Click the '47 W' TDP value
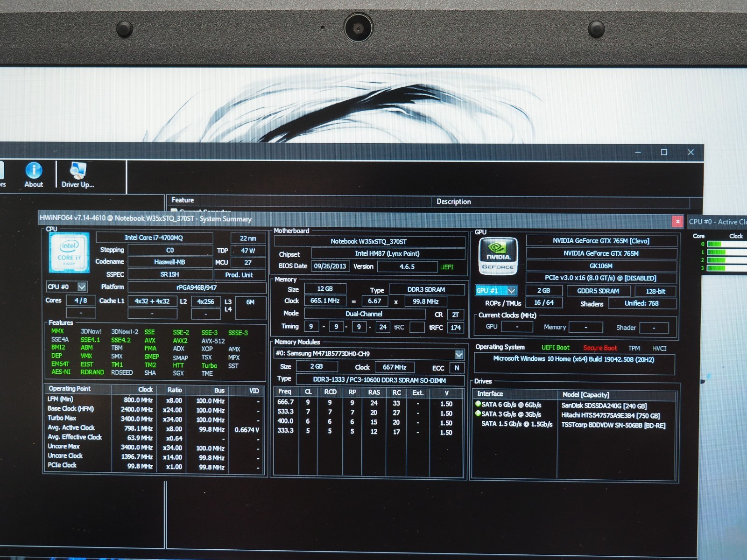This screenshot has width=747, height=560. tap(248, 251)
